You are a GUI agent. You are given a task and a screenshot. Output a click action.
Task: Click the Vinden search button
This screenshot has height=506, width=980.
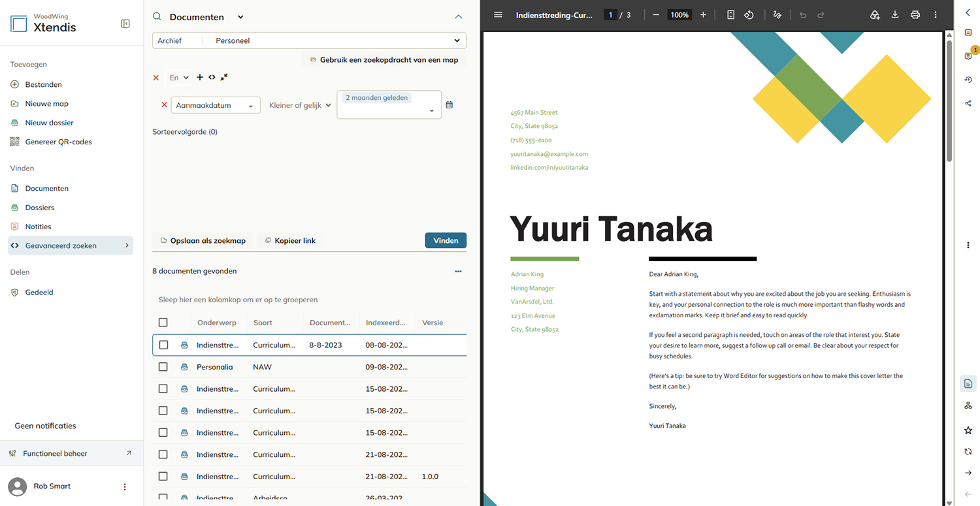[446, 240]
